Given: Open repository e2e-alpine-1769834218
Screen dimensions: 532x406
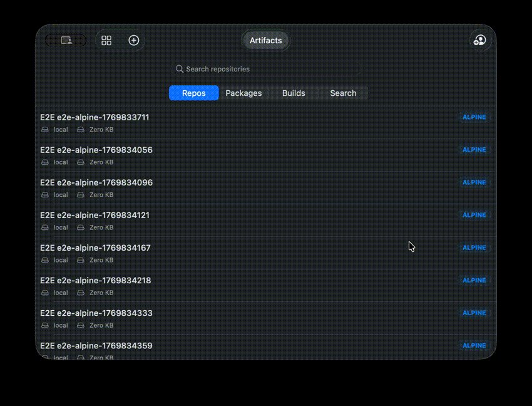Looking at the screenshot, I should click(x=95, y=280).
